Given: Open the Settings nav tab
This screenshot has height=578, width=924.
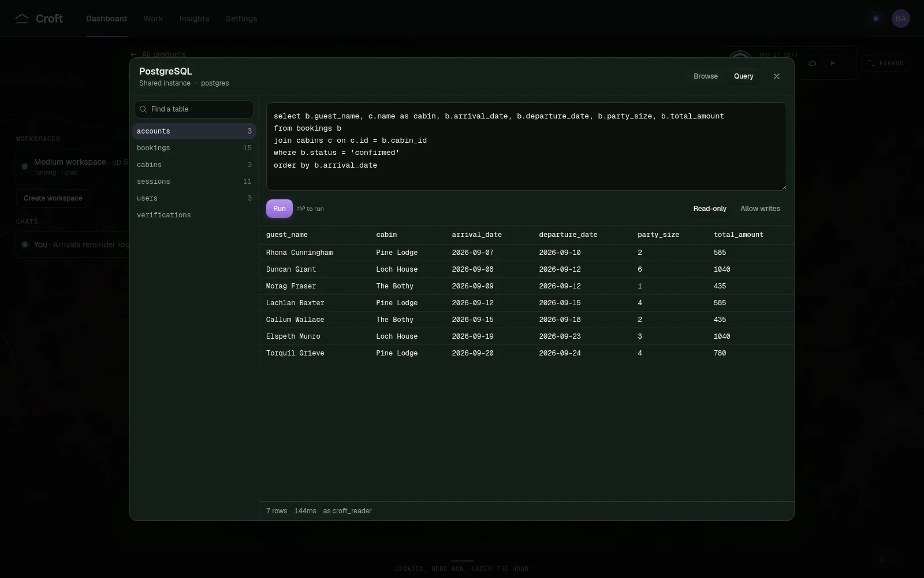Looking at the screenshot, I should pos(241,18).
